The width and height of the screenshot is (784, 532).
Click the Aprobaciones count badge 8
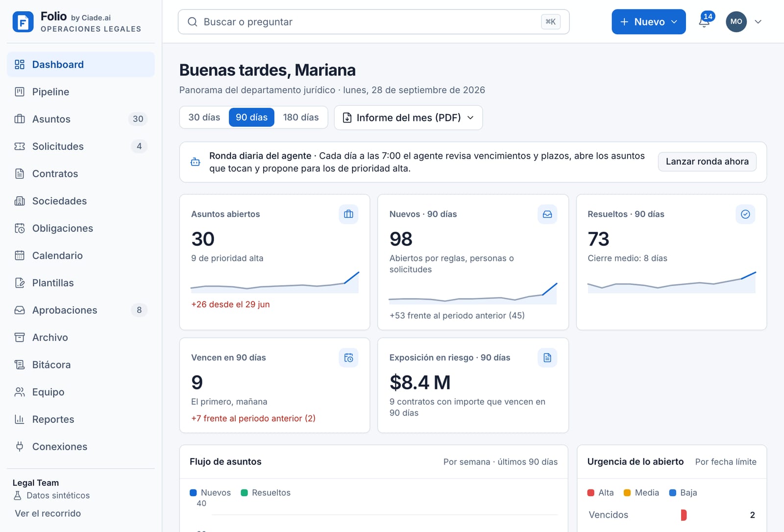click(x=139, y=310)
